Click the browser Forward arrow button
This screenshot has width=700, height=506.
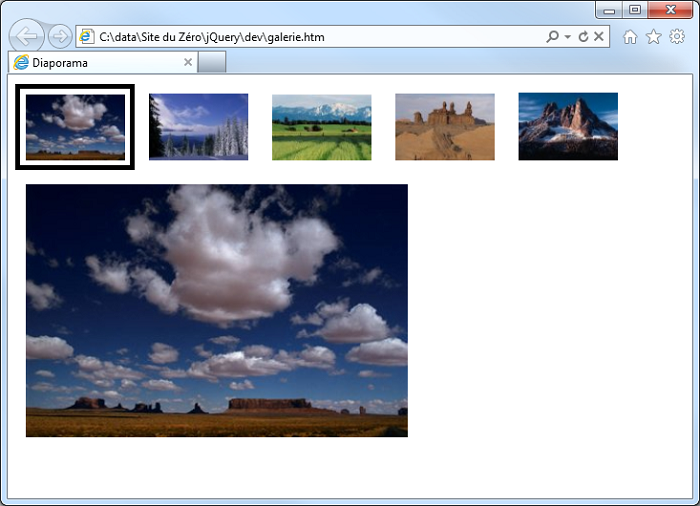coord(60,37)
